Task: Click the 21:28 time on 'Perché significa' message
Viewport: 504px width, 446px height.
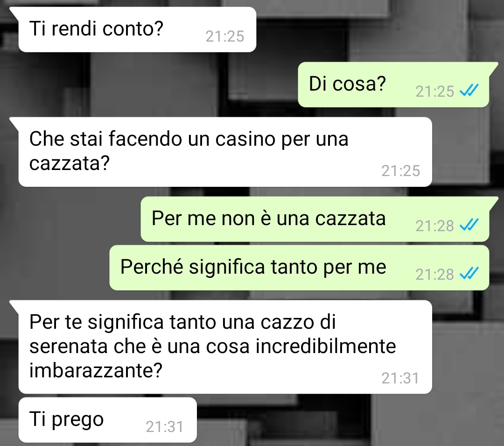Action: click(434, 274)
